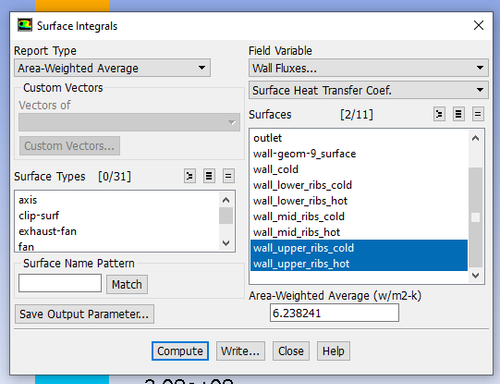Select all surfaces in the Surfaces list
The height and width of the screenshot is (384, 500).
coord(459,114)
